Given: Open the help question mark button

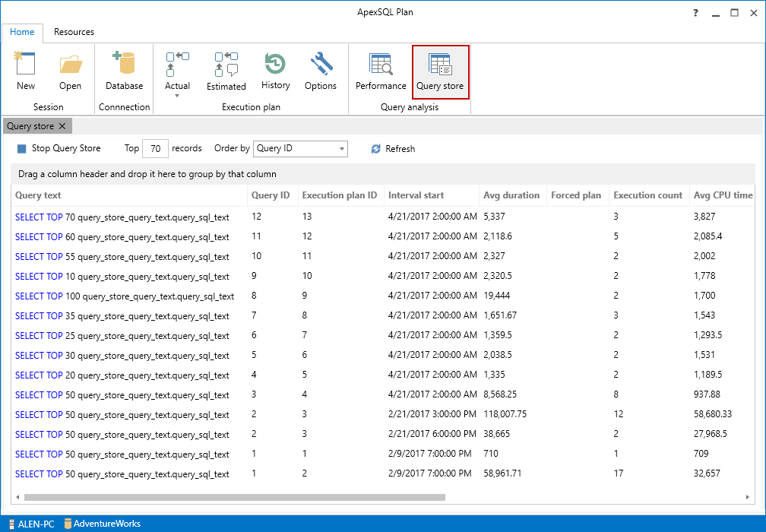Looking at the screenshot, I should (x=695, y=13).
